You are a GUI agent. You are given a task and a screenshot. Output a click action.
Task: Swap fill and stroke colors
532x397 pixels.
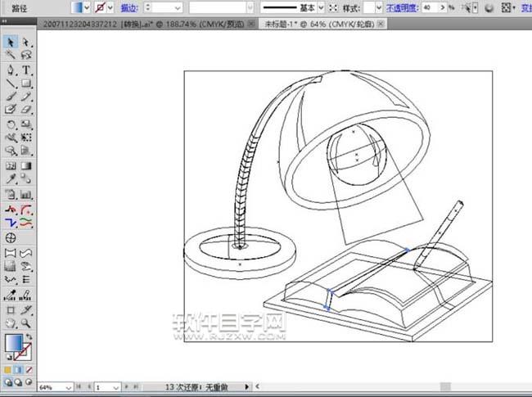coord(30,335)
